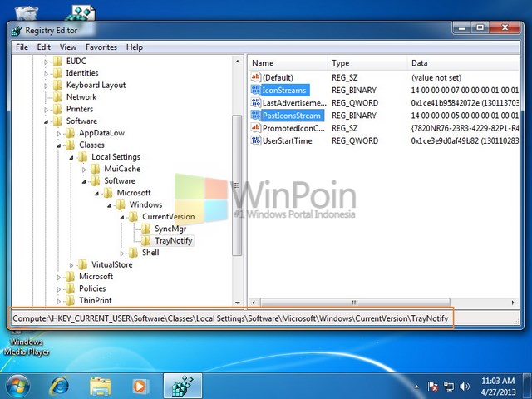Select the CurrentVersion key
Viewport: 532px width, 399px height.
(169, 217)
